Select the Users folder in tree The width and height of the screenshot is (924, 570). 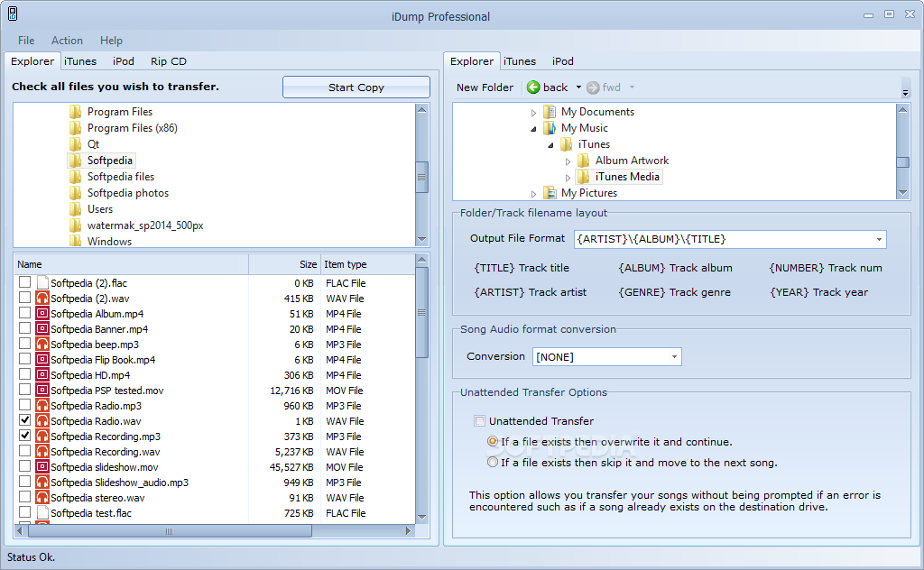tap(100, 209)
